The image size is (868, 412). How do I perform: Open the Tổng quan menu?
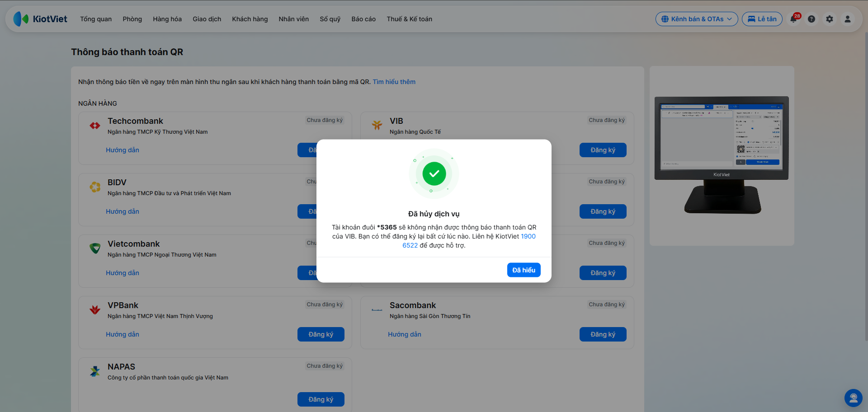[96, 19]
